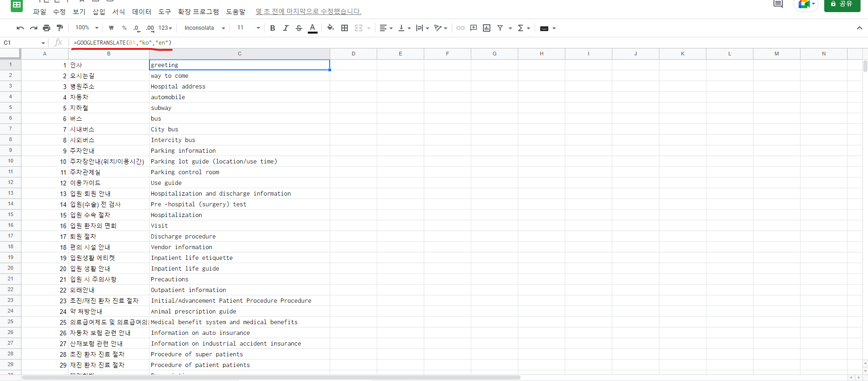
Task: Expand filter views dropdown arrow
Action: click(x=510, y=28)
